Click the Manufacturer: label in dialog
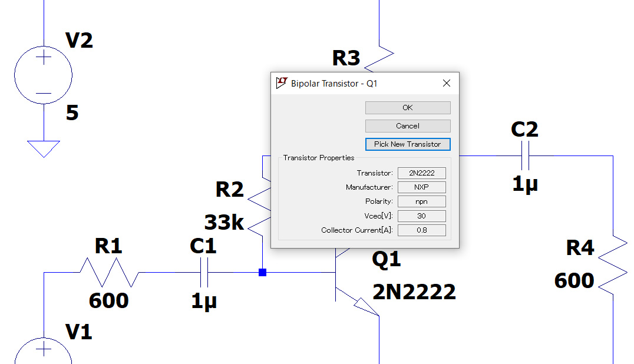This screenshot has width=634, height=364. (369, 187)
